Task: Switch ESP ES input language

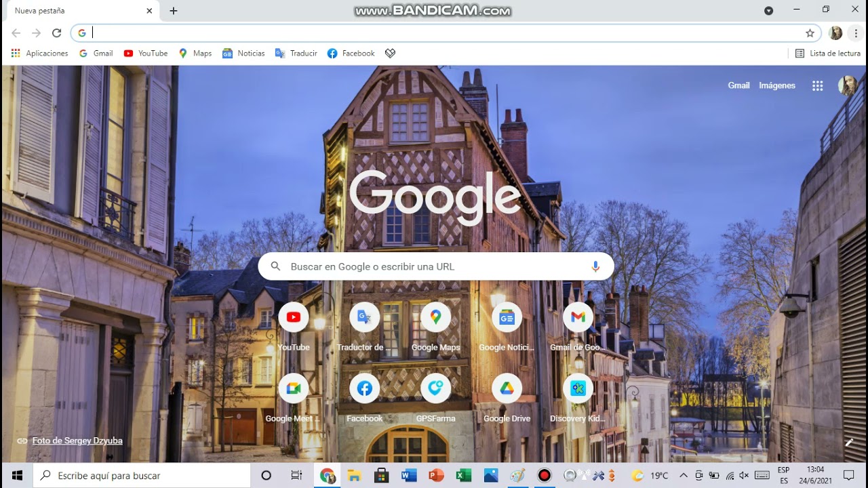Action: [x=784, y=475]
